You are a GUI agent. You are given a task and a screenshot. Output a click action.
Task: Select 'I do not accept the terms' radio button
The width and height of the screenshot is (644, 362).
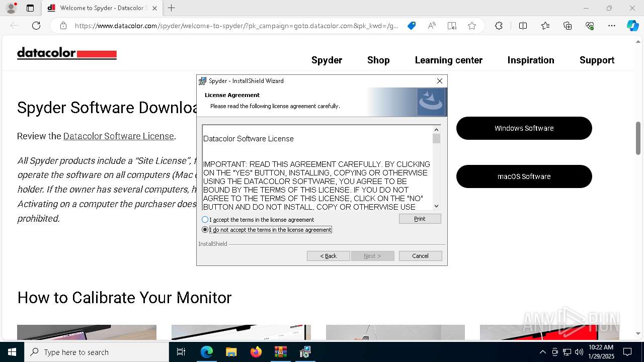(205, 230)
